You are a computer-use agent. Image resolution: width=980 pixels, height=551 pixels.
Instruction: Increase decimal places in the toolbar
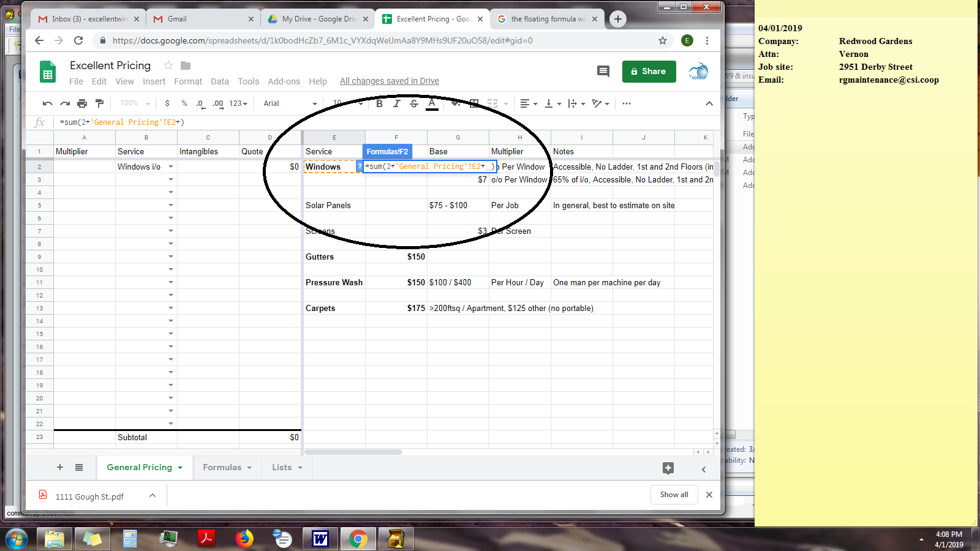point(218,103)
